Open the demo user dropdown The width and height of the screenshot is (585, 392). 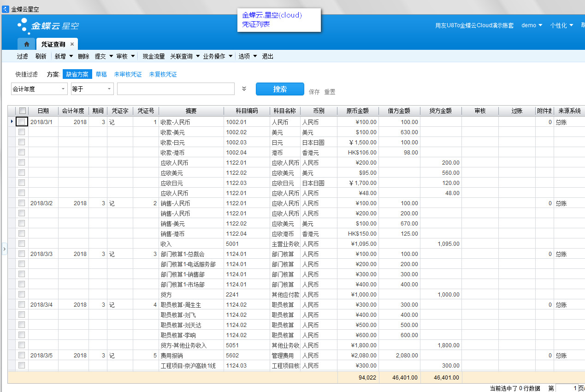(x=532, y=25)
